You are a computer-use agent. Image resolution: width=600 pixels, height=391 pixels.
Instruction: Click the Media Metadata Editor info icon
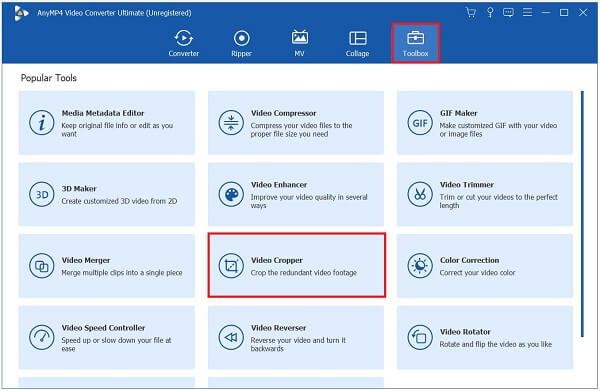41,123
